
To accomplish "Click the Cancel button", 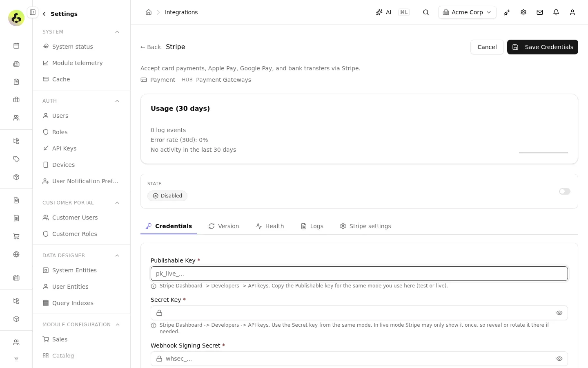I will click(x=487, y=47).
